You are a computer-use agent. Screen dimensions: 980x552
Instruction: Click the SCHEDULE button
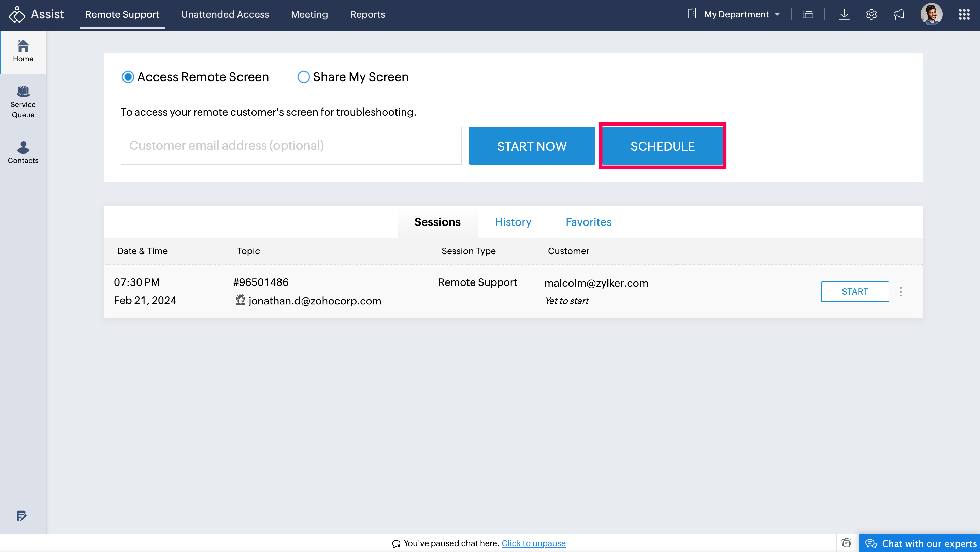[662, 146]
